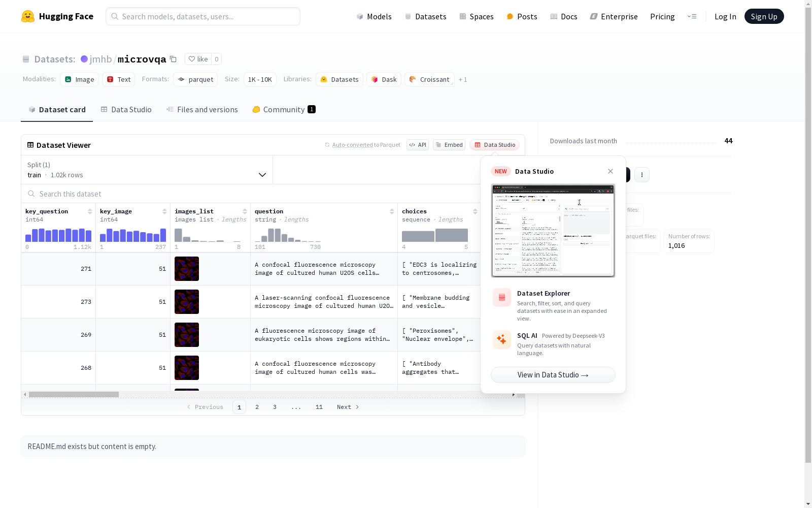Open Docs in top navigation
812x508 pixels.
564,16
